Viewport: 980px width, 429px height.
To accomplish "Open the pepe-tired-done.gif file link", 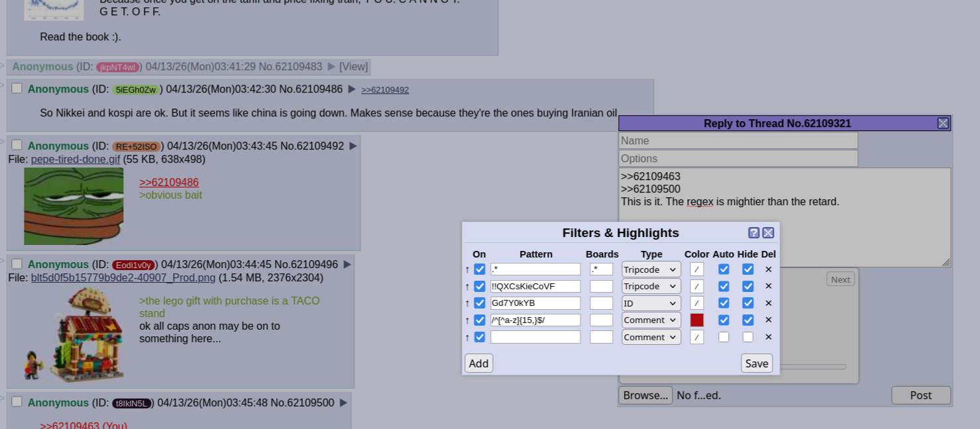I will 76,159.
